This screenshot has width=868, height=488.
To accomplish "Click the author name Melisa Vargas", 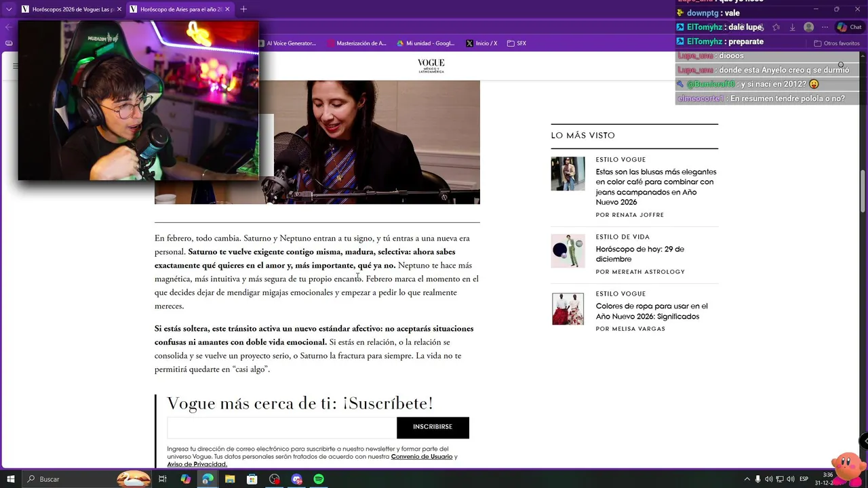I will 639,329.
